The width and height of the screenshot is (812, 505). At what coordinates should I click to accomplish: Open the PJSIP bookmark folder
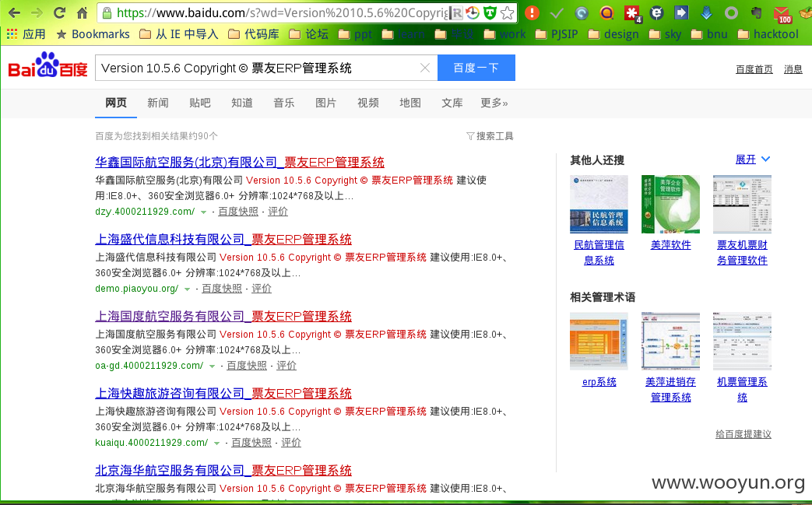pyautogui.click(x=557, y=34)
